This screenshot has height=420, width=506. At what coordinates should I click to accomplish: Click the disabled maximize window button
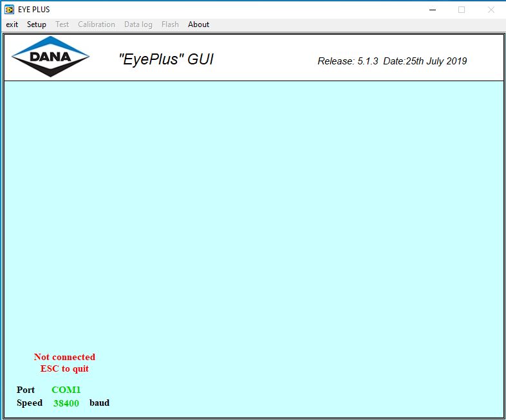(x=462, y=10)
